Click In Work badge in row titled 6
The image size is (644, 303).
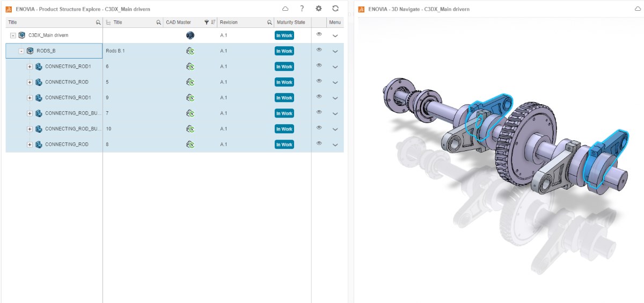pos(284,67)
